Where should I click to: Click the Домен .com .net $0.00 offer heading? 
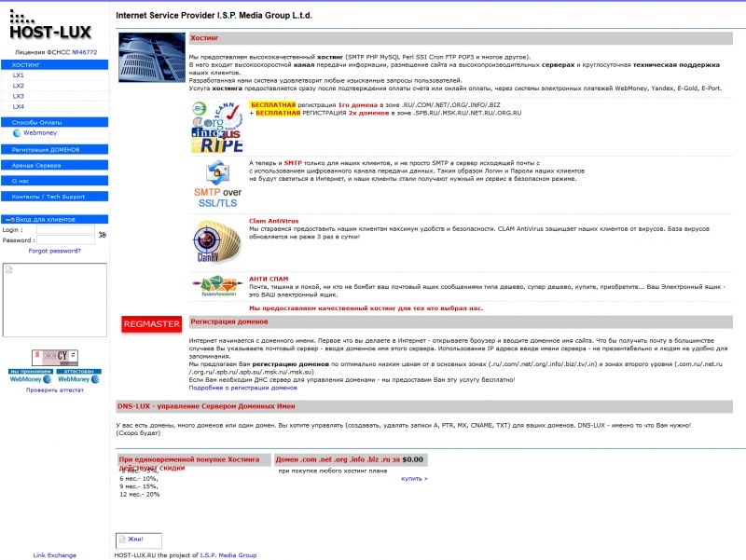click(x=351, y=459)
